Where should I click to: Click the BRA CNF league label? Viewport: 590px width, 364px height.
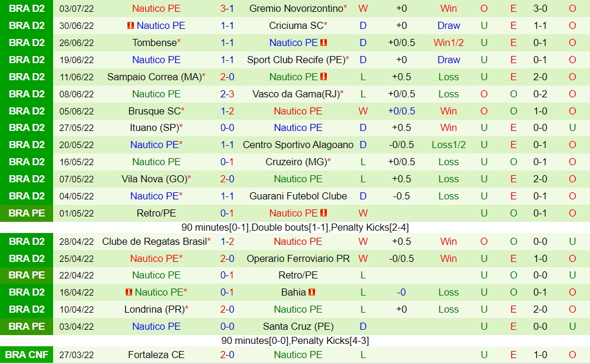coord(27,355)
